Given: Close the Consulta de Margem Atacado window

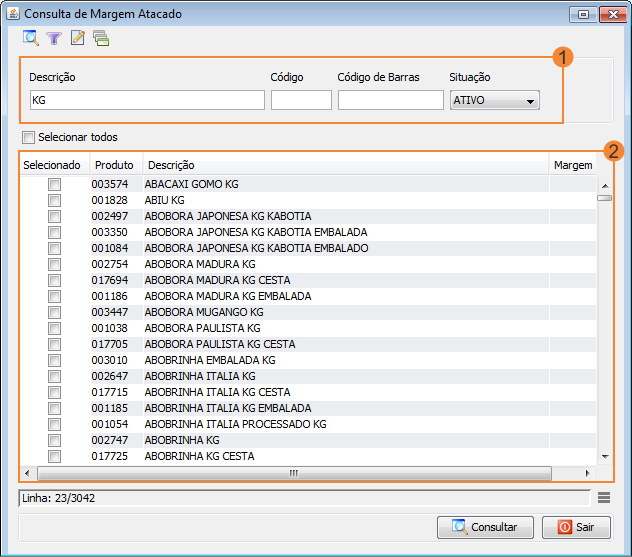Looking at the screenshot, I should 613,15.
